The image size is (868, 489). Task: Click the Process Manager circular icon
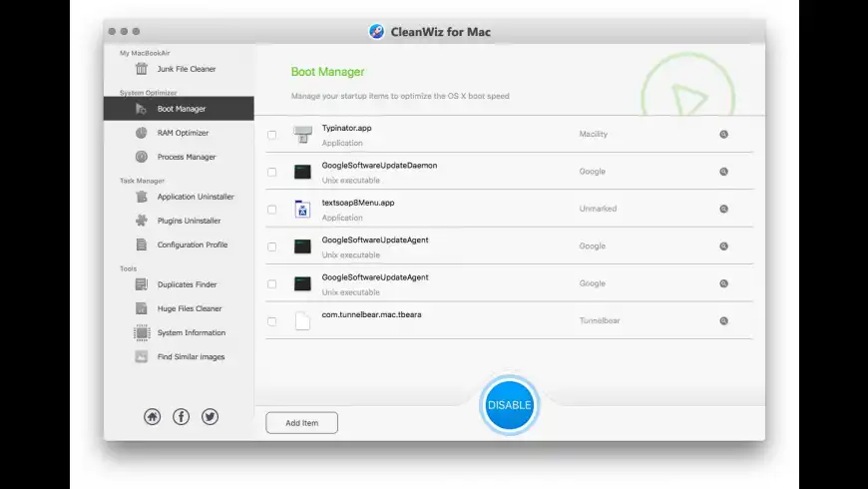142,157
